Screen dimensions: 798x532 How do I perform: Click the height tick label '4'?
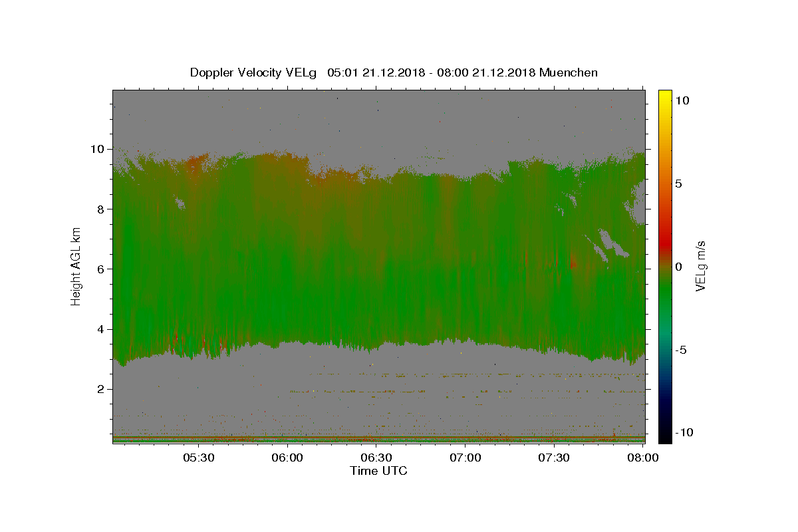(x=100, y=329)
